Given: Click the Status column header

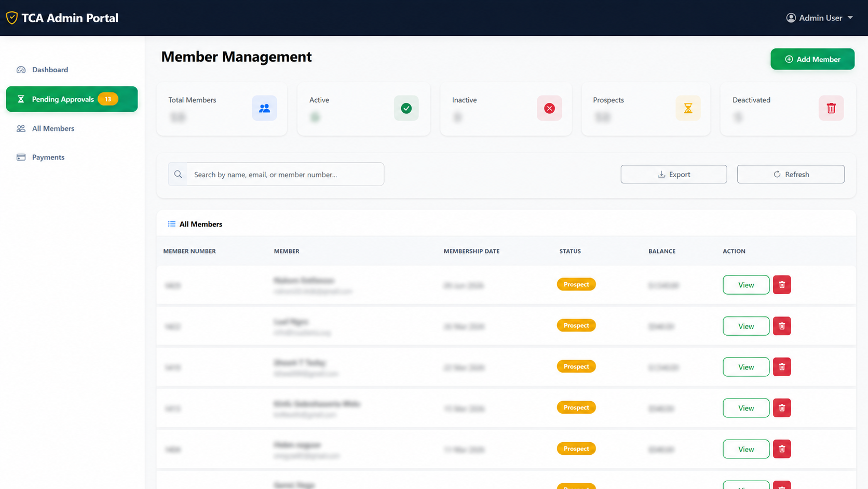Looking at the screenshot, I should click(x=570, y=251).
